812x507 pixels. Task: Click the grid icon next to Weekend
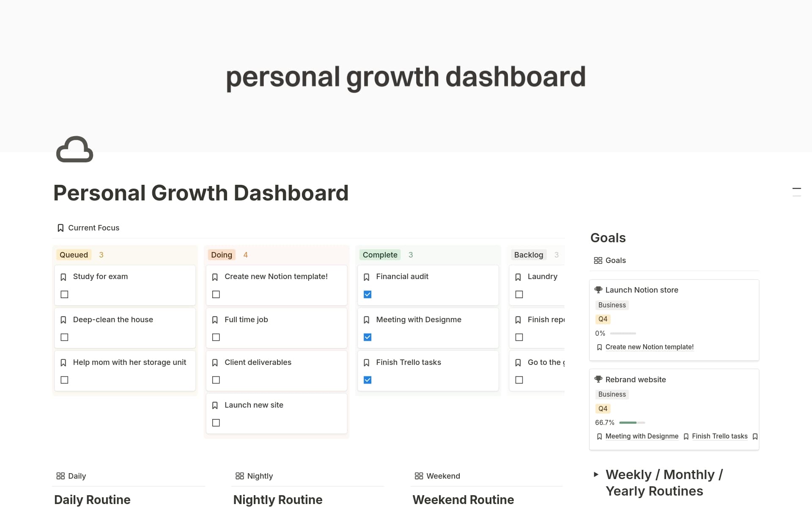click(x=419, y=475)
